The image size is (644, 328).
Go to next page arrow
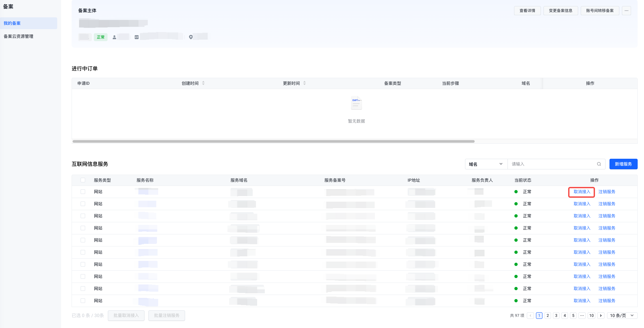tap(601, 316)
